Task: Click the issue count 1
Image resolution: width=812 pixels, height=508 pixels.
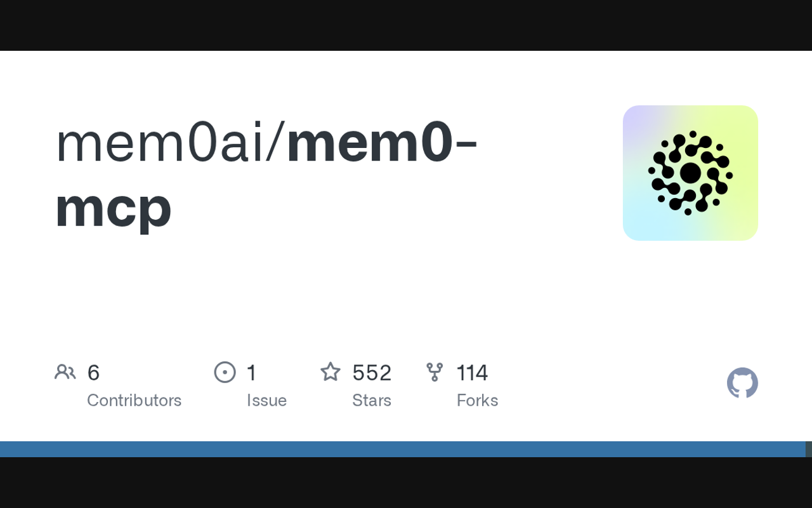Action: point(252,373)
